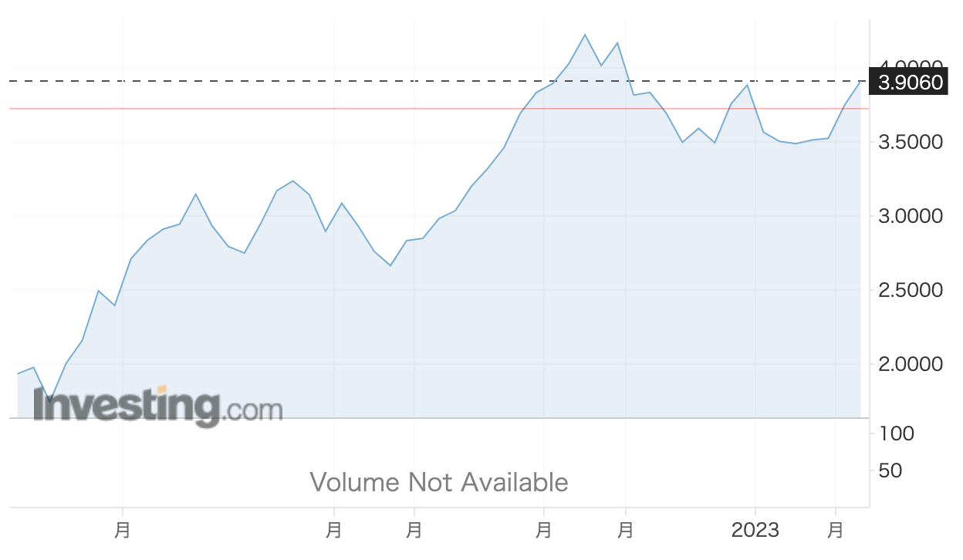The width and height of the screenshot is (963, 560).
Task: Click the partially hidden 4.0000 axis label
Action: 911,66
